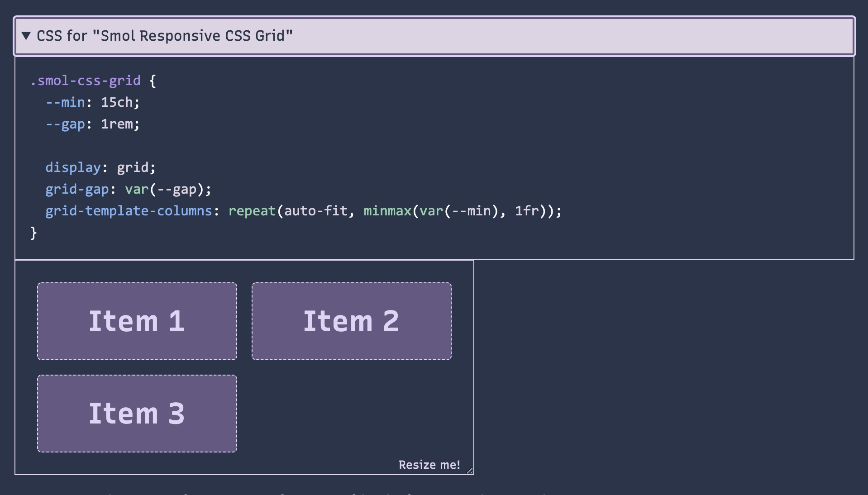The image size is (868, 495).
Task: Select the Item 3 grid box
Action: tap(137, 413)
